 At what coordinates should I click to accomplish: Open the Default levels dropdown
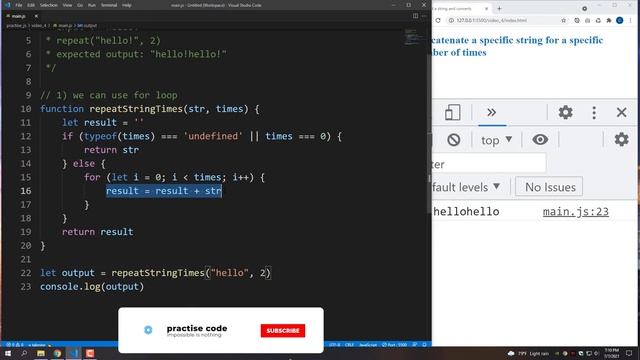click(467, 187)
